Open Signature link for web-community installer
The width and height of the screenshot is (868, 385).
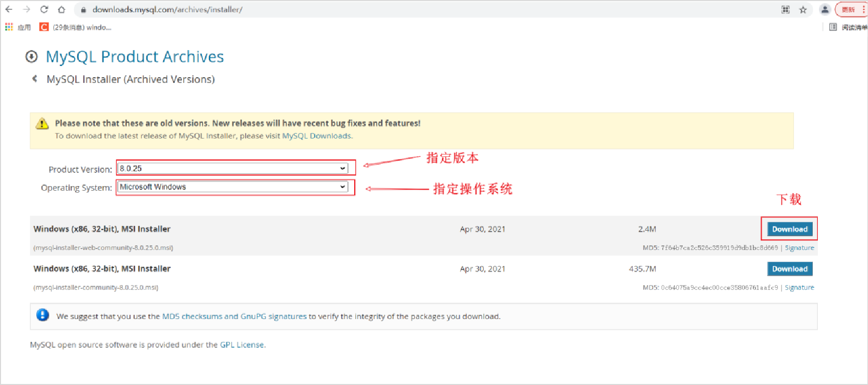click(x=799, y=248)
